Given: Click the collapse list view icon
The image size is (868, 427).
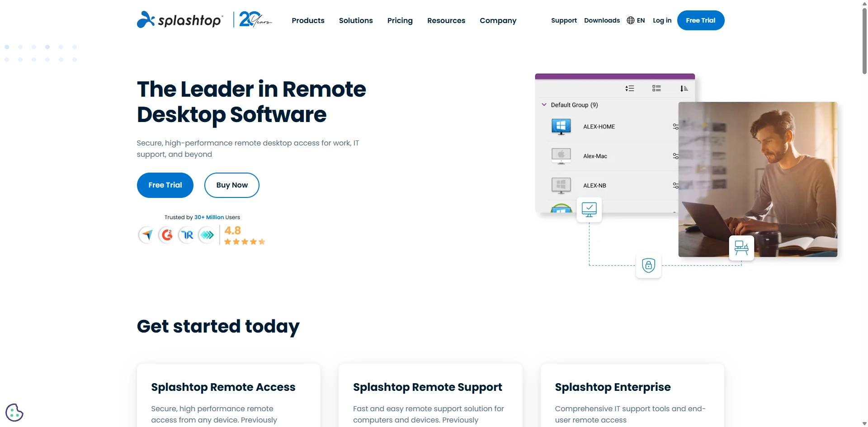Looking at the screenshot, I should click(630, 89).
